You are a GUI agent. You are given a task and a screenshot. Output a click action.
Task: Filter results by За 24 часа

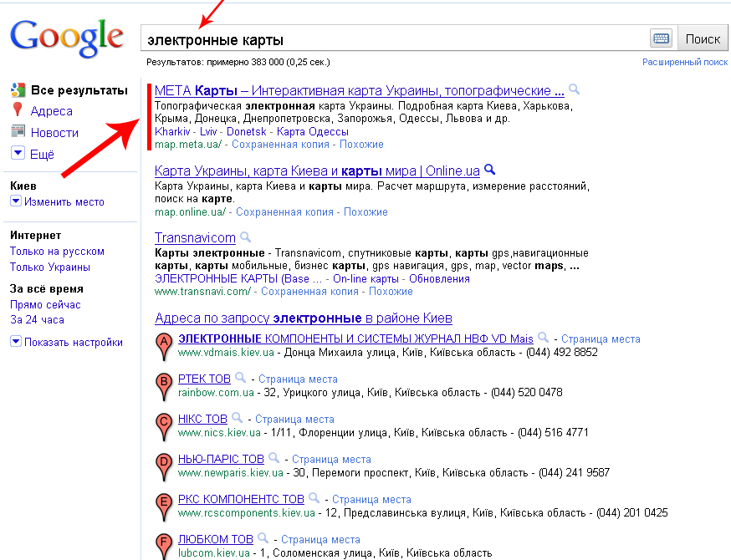(x=38, y=319)
